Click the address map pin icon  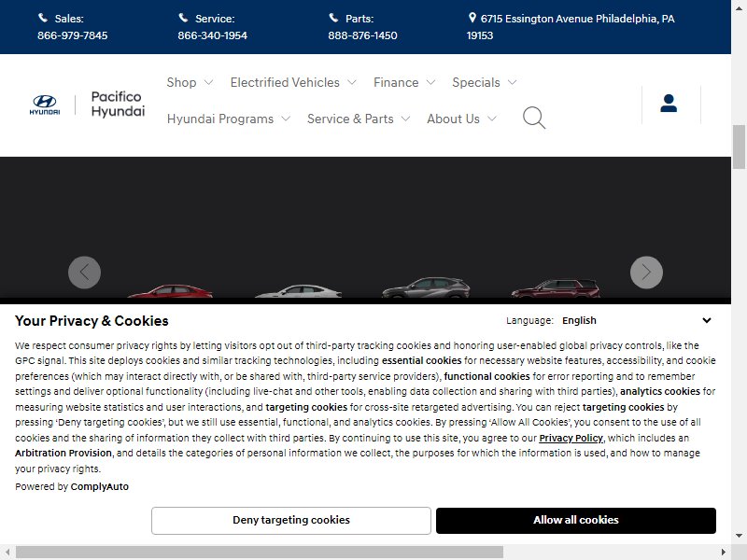[x=472, y=18]
